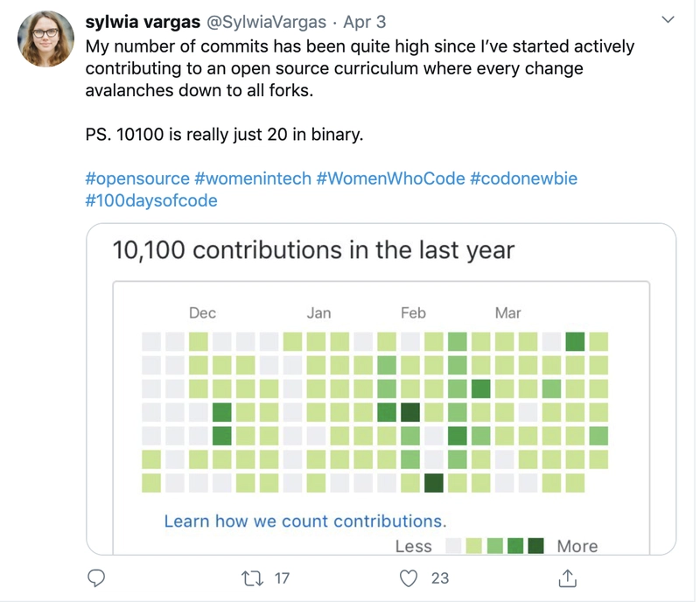The width and height of the screenshot is (700, 602).
Task: Open the #codonewbie hashtag
Action: (523, 178)
